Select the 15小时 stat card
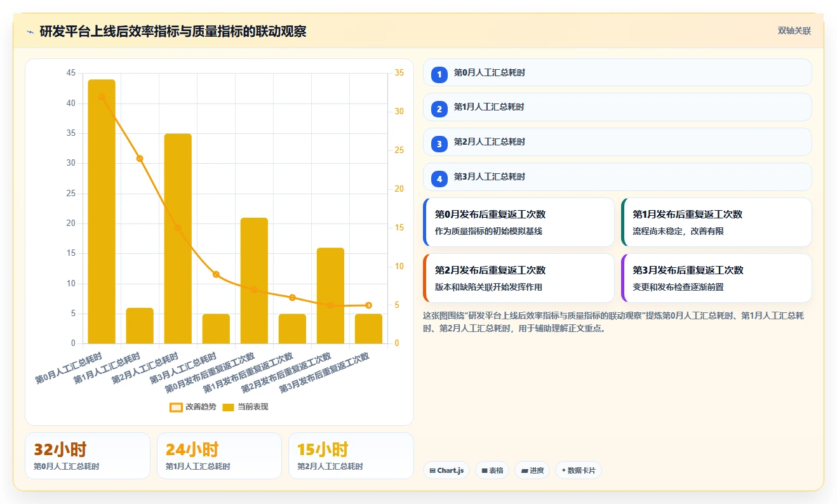Screen dimensions: 837x504 tap(351, 456)
